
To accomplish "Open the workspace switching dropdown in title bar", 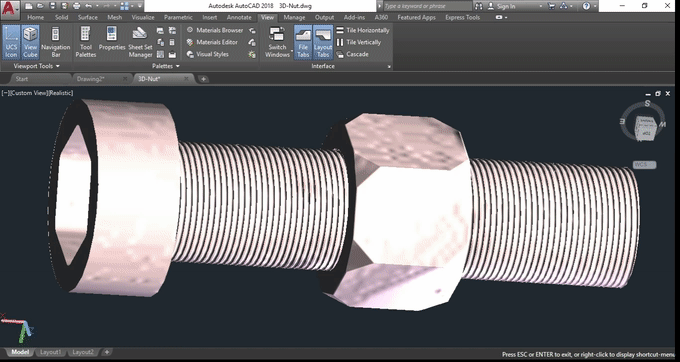I will [x=131, y=6].
